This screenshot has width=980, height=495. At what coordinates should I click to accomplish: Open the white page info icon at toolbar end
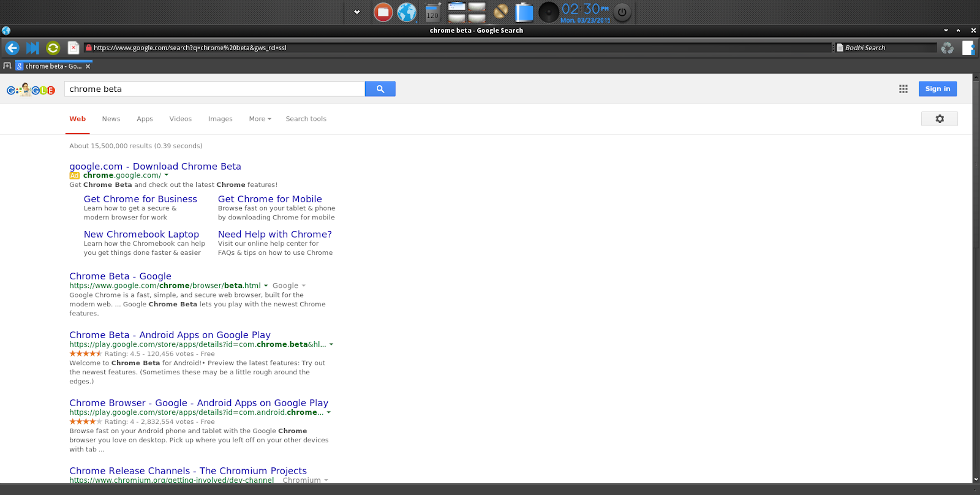click(967, 48)
